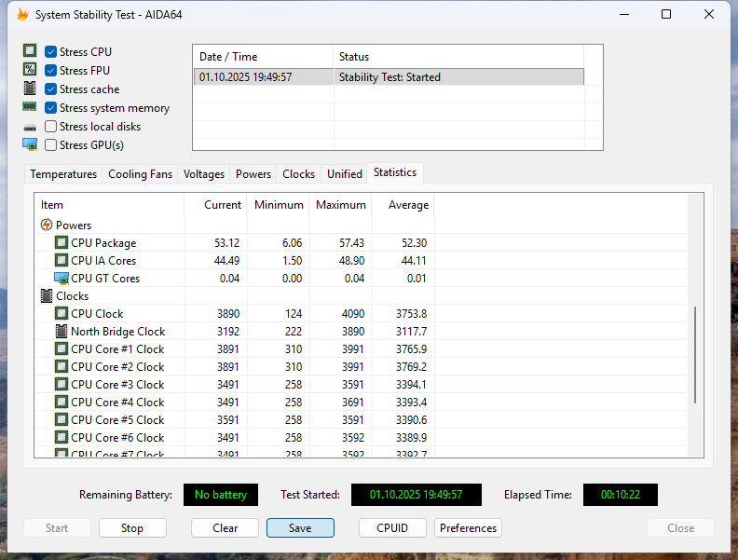Click the chip icon for CPU Core #1 Clock
Viewport: 738px width, 560px height.
click(61, 348)
